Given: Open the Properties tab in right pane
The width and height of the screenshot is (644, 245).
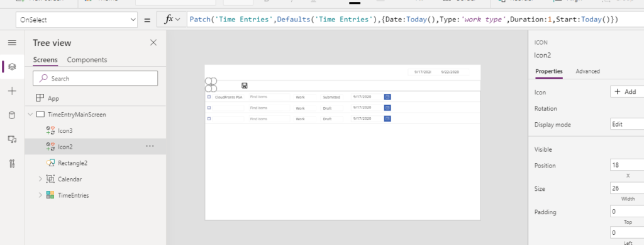Looking at the screenshot, I should coord(548,71).
